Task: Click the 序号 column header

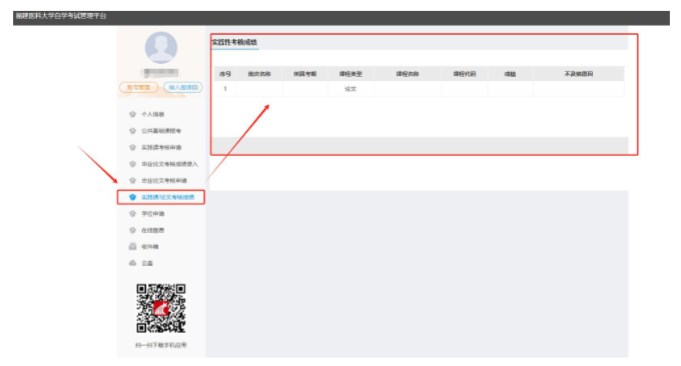Action: click(225, 74)
